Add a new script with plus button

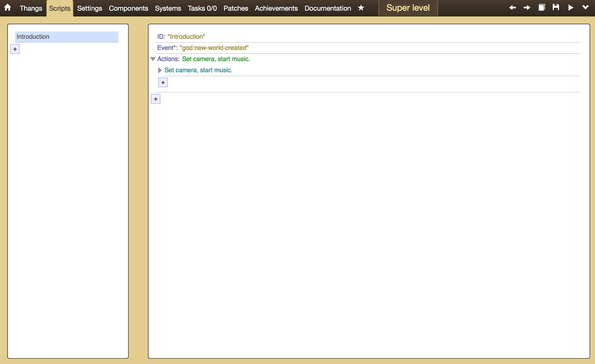point(15,49)
